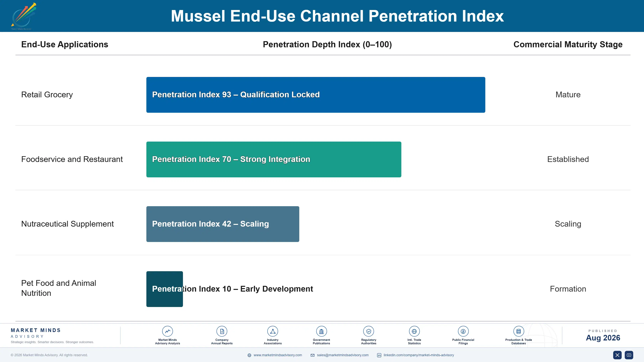This screenshot has width=644, height=362.
Task: Select the Retail Grocery index 93 bar
Action: click(x=316, y=95)
